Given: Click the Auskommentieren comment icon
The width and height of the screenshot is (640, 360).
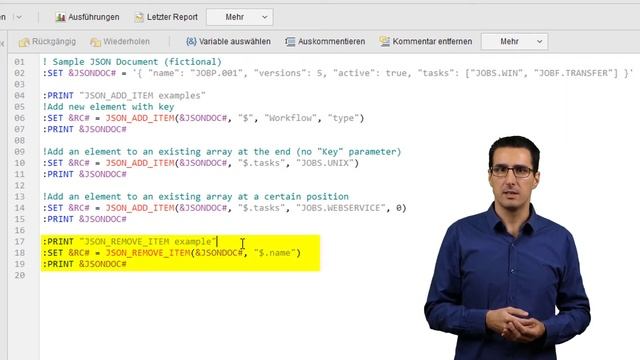Looking at the screenshot, I should pos(290,42).
